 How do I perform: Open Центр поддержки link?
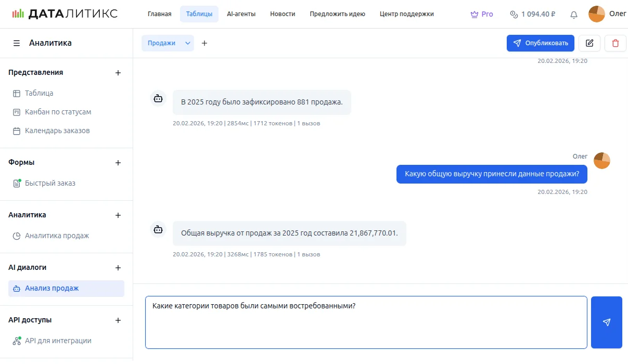click(406, 14)
